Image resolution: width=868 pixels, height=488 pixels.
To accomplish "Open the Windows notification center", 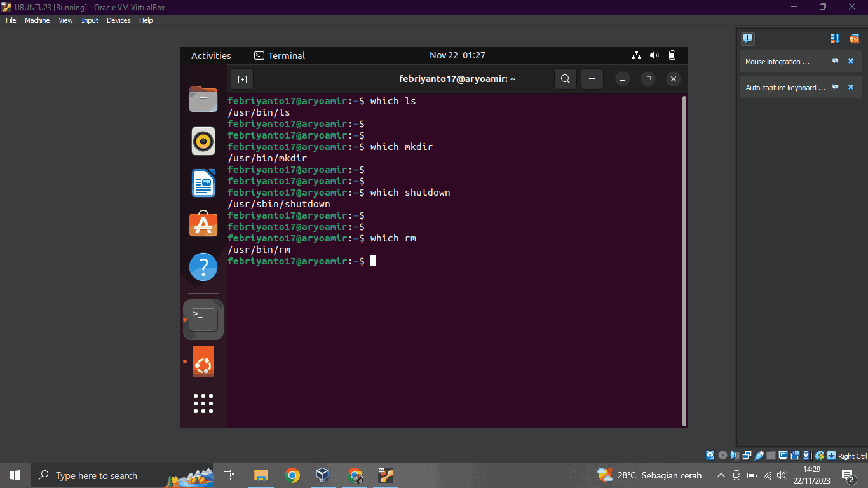I will click(x=848, y=475).
